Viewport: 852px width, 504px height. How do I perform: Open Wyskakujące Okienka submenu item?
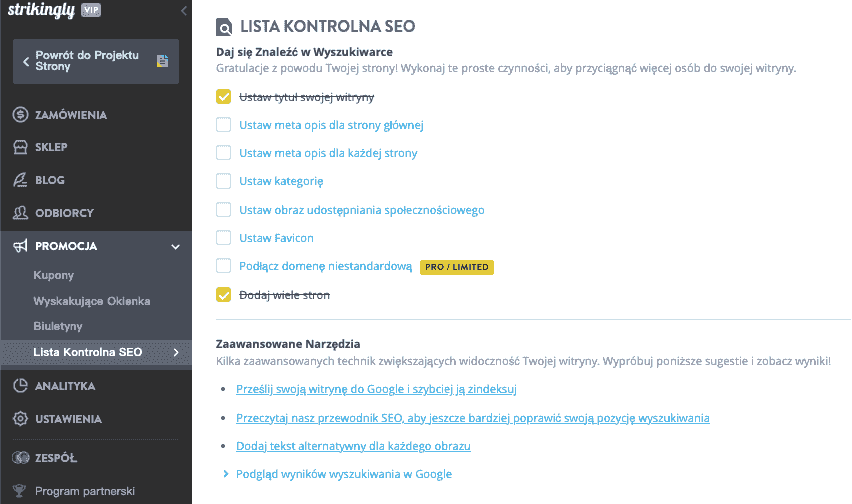click(x=92, y=301)
